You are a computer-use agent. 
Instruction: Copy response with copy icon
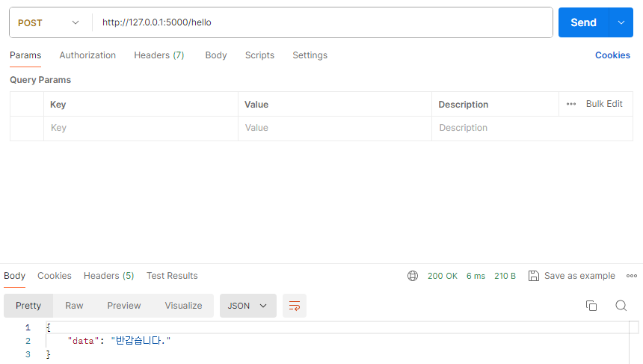tap(591, 306)
